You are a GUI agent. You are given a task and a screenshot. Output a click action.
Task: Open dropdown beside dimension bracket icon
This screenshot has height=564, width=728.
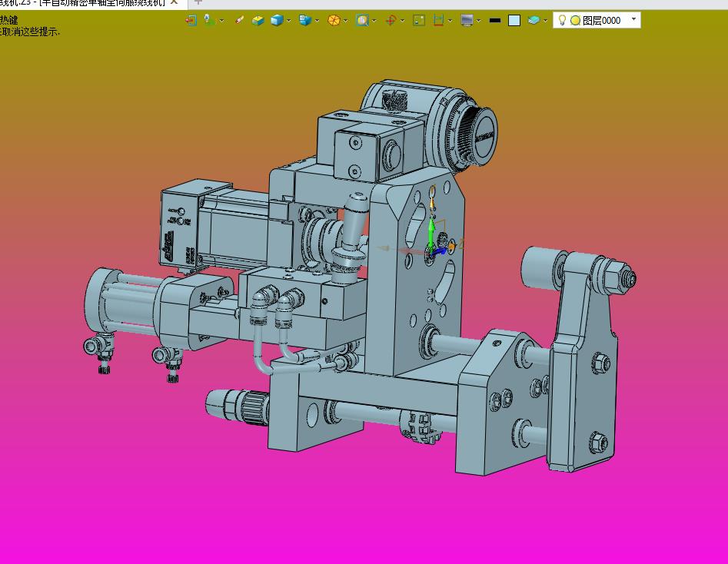[450, 21]
